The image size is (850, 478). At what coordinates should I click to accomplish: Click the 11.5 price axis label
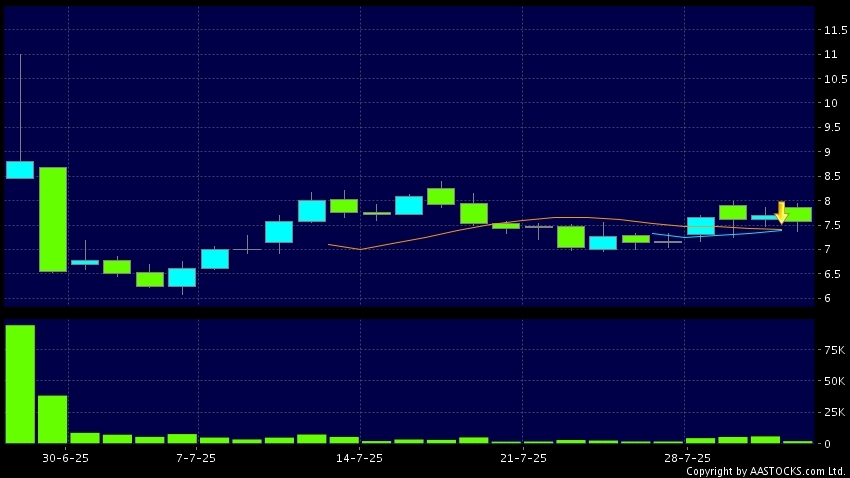click(835, 30)
